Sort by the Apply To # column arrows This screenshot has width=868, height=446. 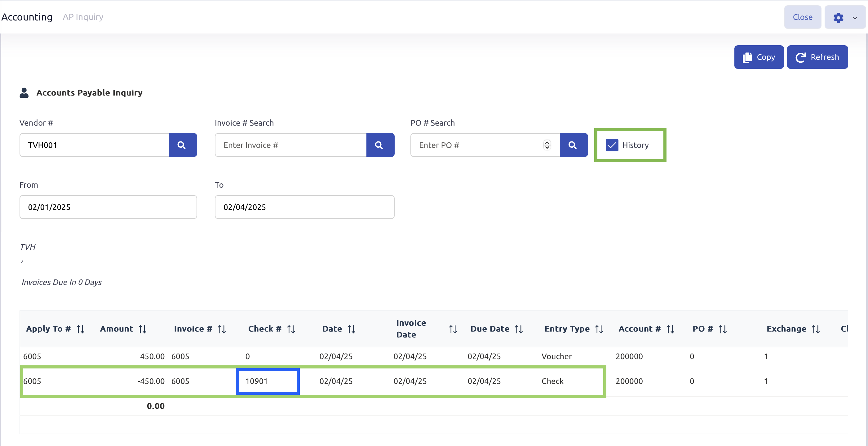pos(80,329)
